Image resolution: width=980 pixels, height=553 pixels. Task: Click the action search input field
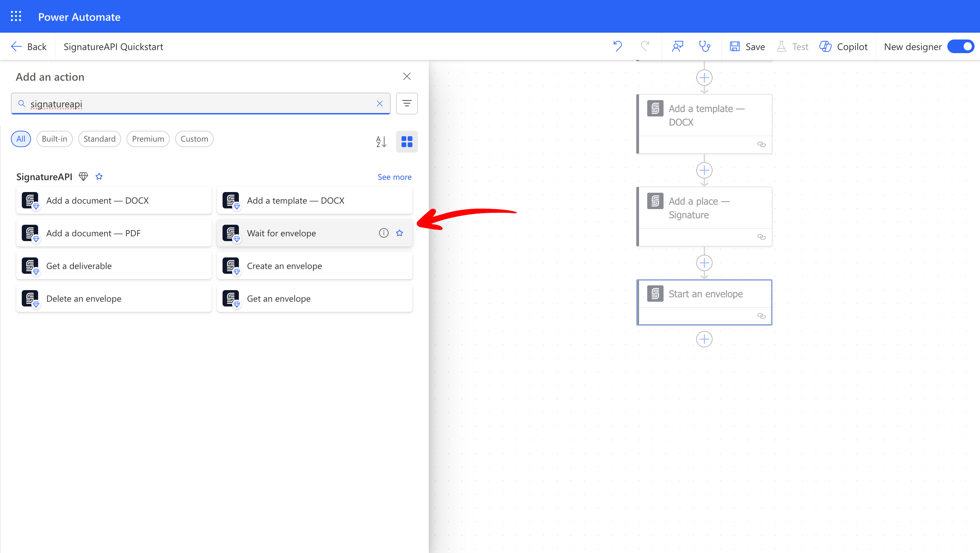click(x=198, y=104)
